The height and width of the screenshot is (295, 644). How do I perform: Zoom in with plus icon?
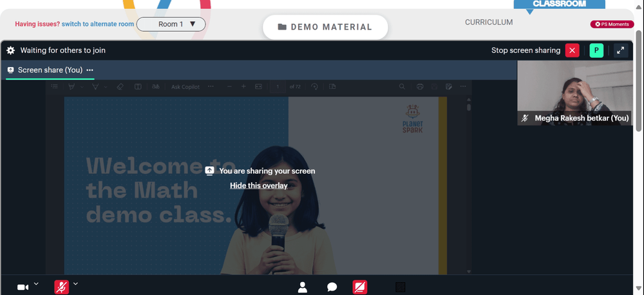pyautogui.click(x=243, y=87)
